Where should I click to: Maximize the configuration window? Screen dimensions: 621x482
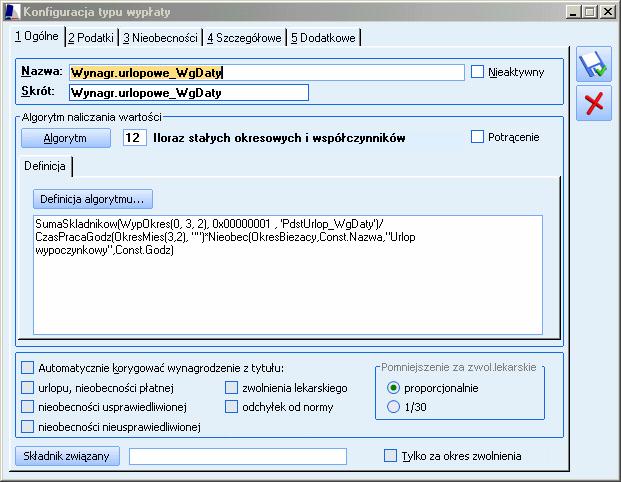pos(590,12)
